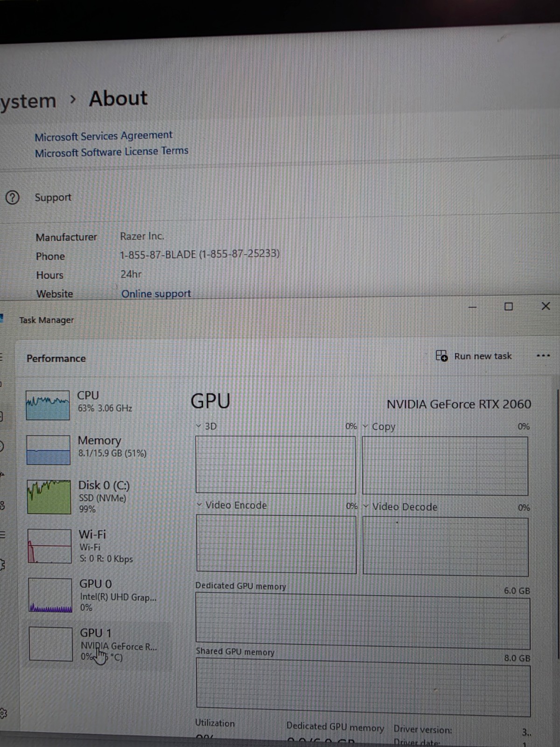Viewport: 560px width, 747px height.
Task: Click the Performance page heading
Action: click(x=56, y=359)
